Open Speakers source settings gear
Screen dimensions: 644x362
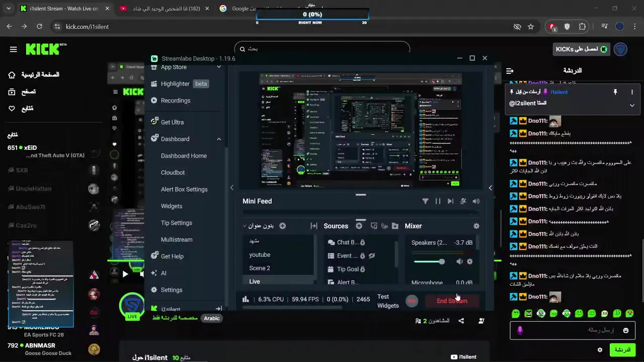(469, 261)
